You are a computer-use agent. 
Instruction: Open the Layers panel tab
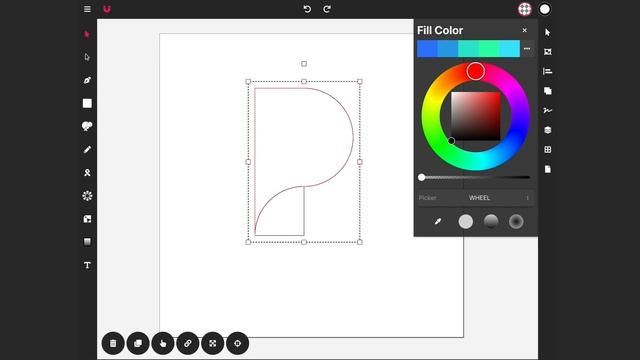click(x=548, y=130)
